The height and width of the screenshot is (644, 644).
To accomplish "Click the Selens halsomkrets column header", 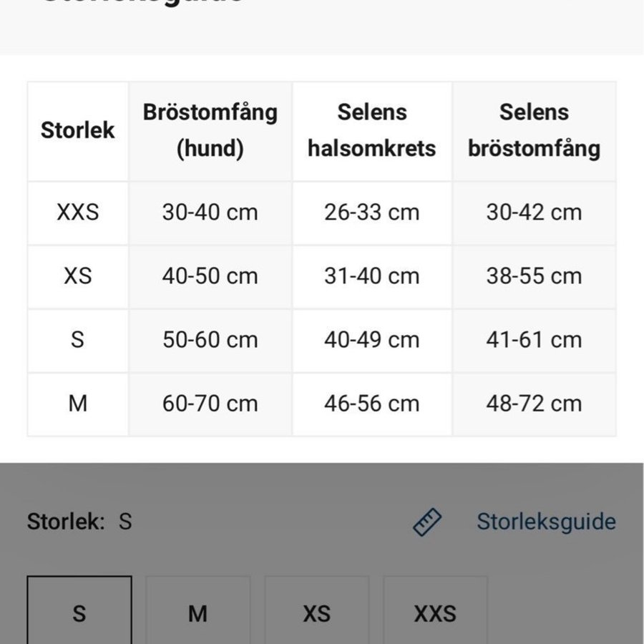I will [x=372, y=131].
